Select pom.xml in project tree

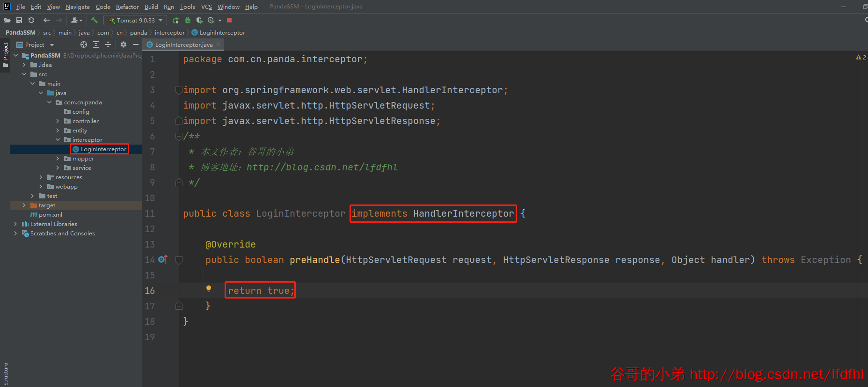click(46, 214)
